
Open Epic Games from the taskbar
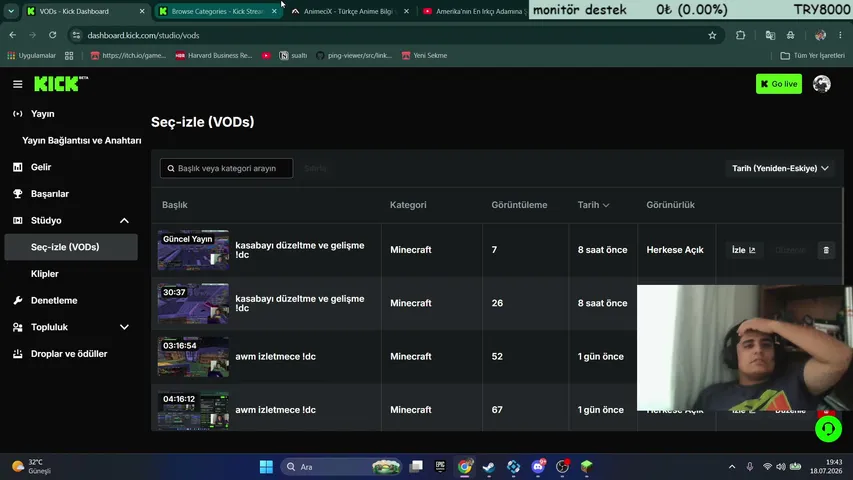pos(440,466)
